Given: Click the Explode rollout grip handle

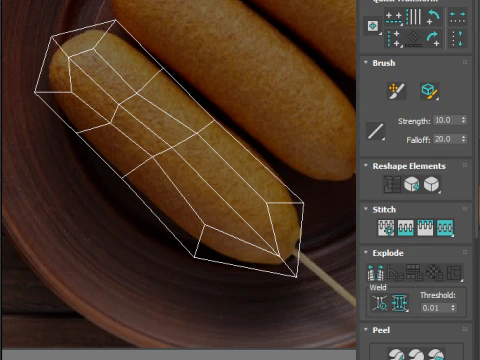Looking at the screenshot, I should pyautogui.click(x=465, y=252).
